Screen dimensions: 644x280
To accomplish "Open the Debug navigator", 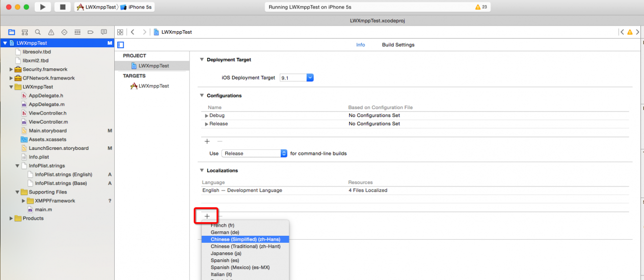I will coord(77,32).
